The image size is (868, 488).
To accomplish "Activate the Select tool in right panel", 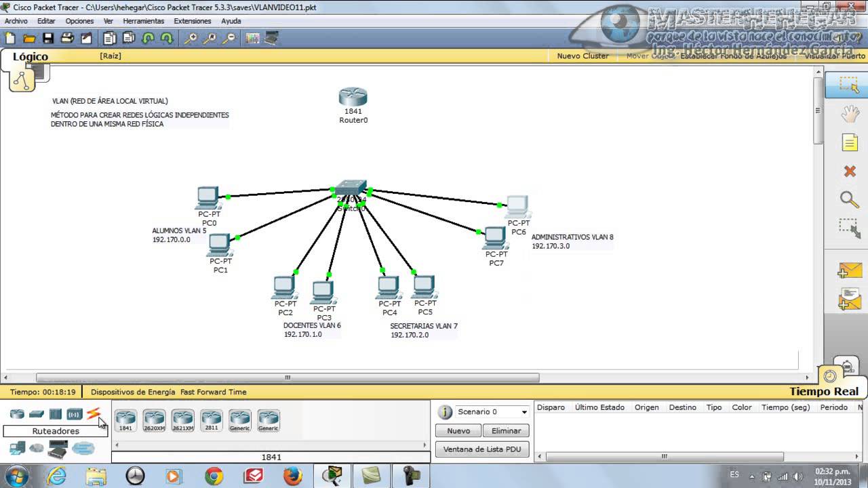I will tap(848, 85).
